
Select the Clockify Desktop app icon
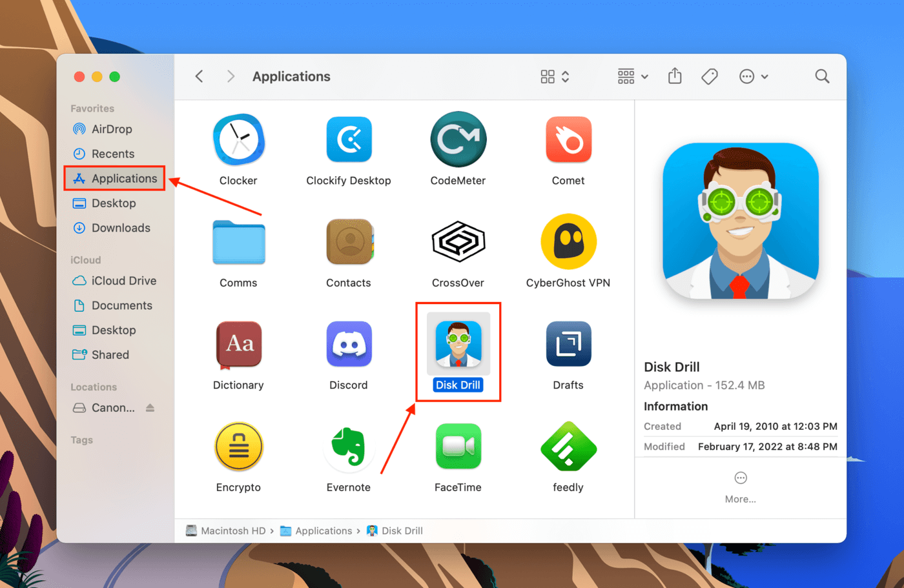click(x=349, y=139)
